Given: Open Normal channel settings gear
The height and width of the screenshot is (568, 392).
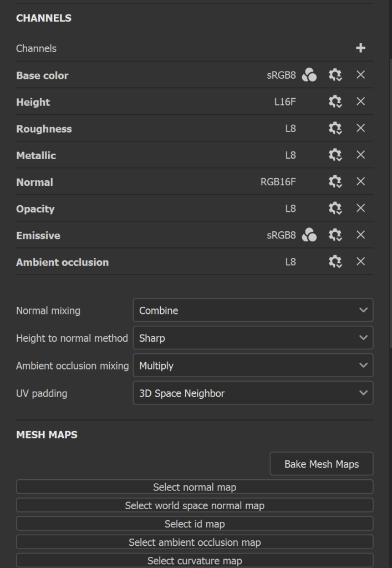Looking at the screenshot, I should [x=335, y=181].
